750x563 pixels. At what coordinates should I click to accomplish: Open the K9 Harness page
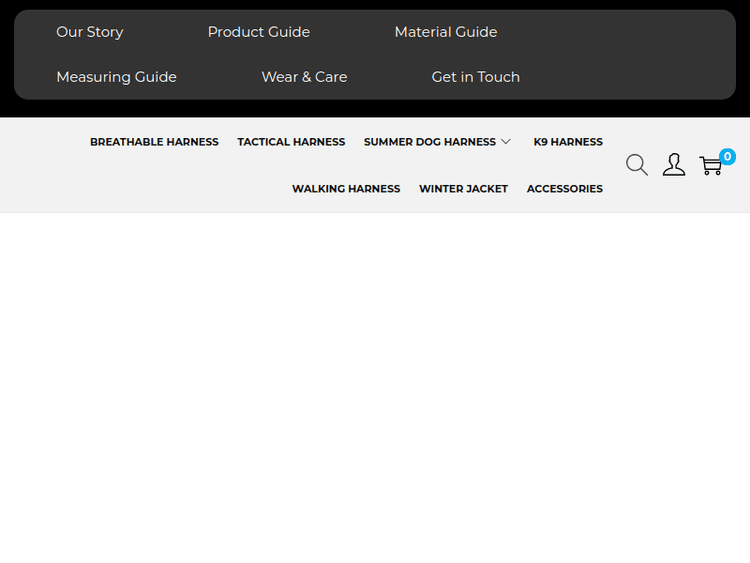click(568, 142)
